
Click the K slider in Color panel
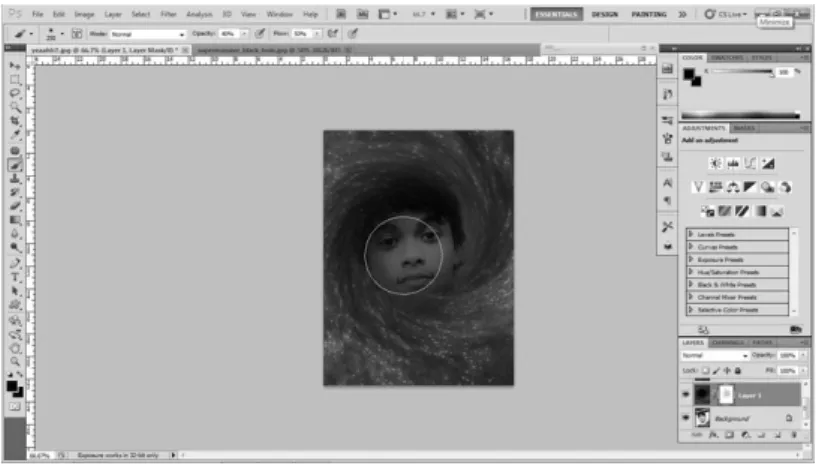pos(742,72)
